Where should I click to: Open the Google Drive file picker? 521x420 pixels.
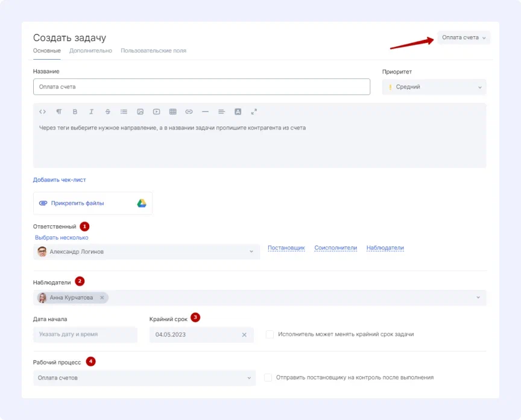pyautogui.click(x=142, y=203)
